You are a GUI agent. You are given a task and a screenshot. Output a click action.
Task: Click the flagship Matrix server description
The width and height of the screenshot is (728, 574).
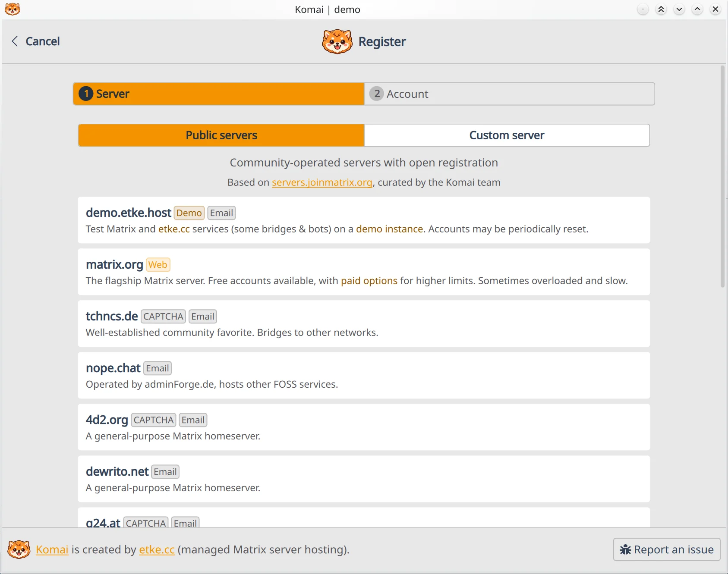(x=356, y=281)
